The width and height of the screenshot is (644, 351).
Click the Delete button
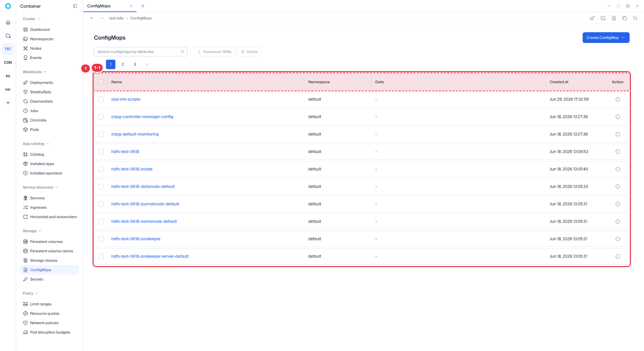point(249,52)
